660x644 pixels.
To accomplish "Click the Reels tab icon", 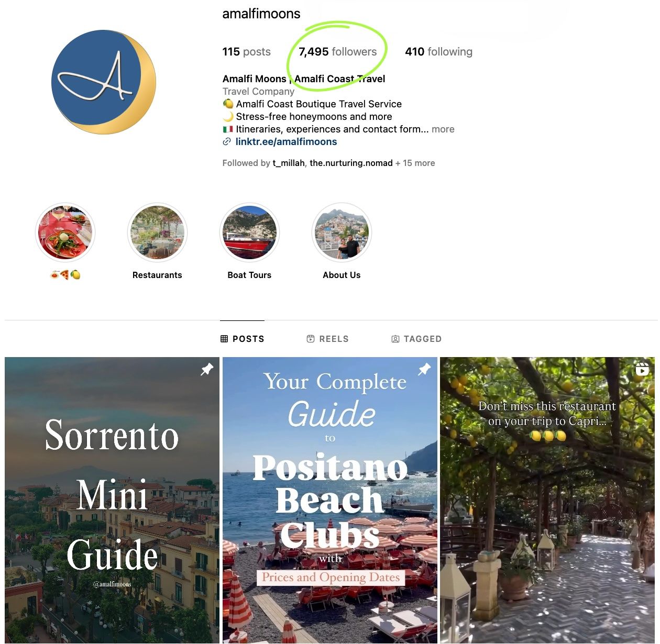I will tap(311, 339).
